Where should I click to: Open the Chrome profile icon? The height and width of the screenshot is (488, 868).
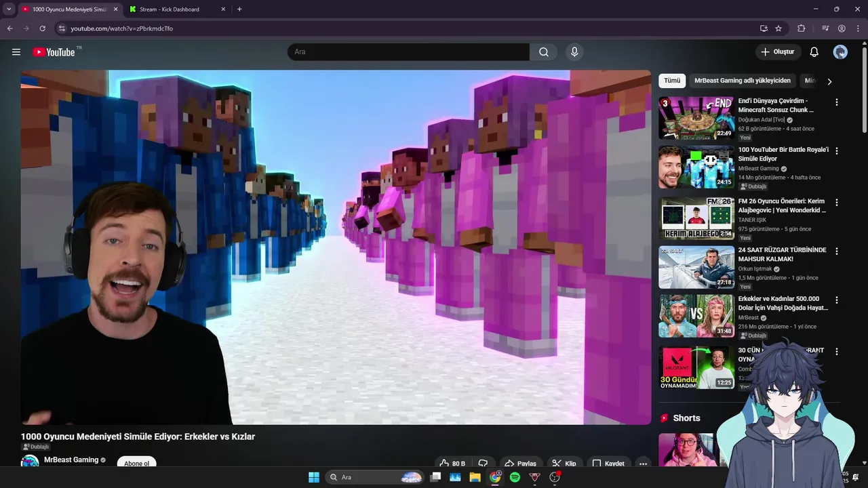[842, 28]
